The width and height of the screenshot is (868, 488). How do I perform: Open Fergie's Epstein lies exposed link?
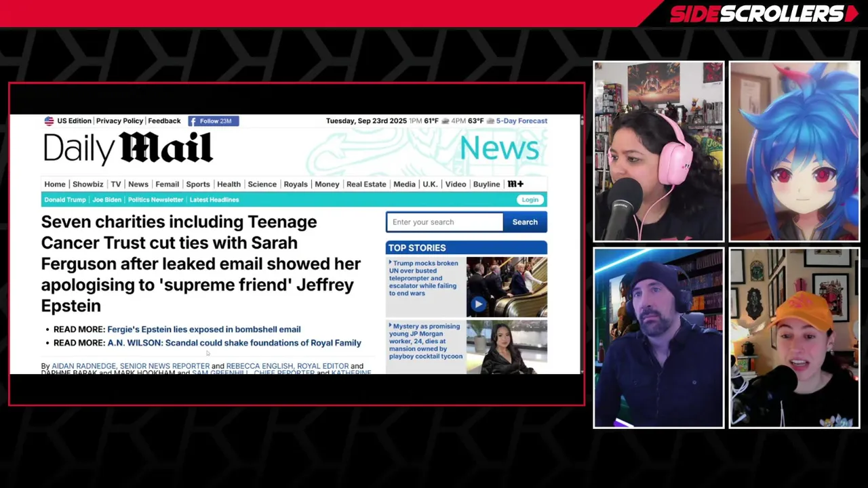coord(203,329)
